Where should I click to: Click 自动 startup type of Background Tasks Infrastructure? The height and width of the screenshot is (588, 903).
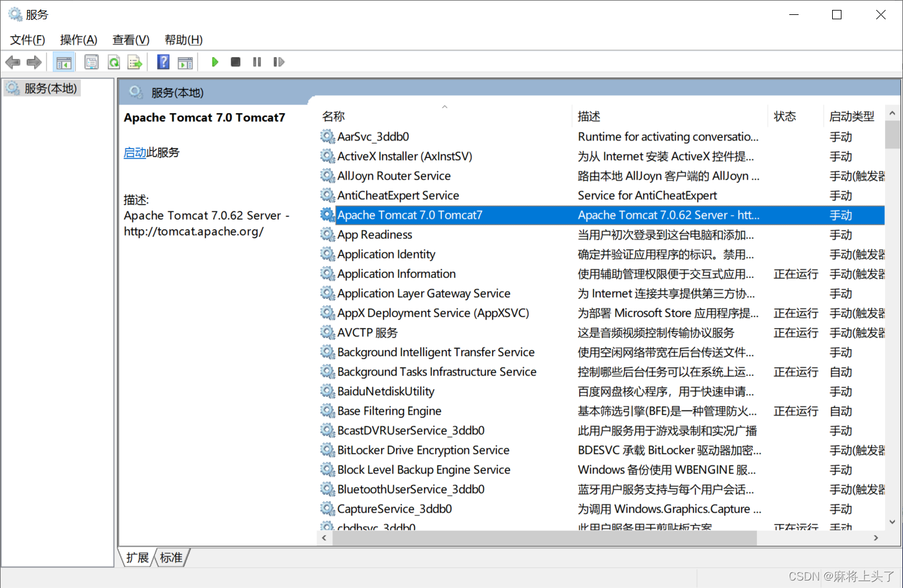(841, 372)
